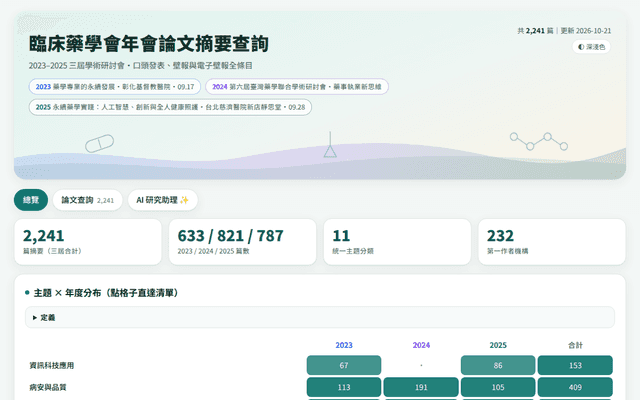Select the 2023 藥學專業的永續發展 chip
The width and height of the screenshot is (640, 400).
115,87
